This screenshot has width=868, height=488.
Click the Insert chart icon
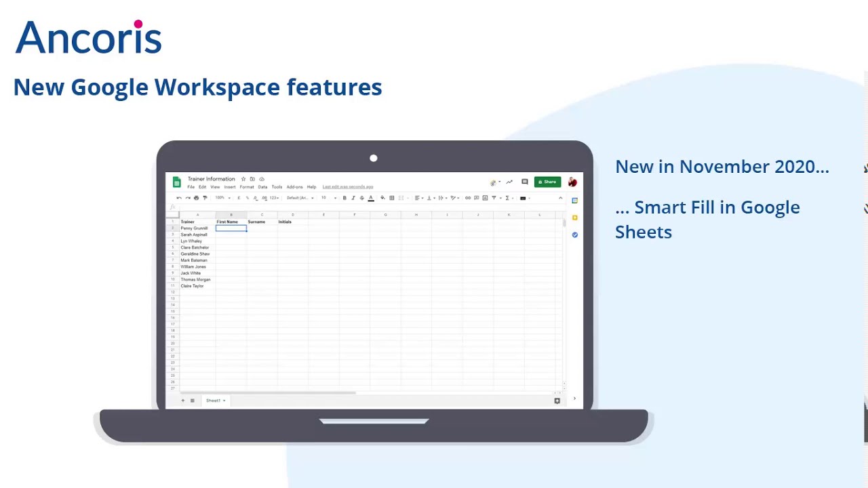[485, 198]
